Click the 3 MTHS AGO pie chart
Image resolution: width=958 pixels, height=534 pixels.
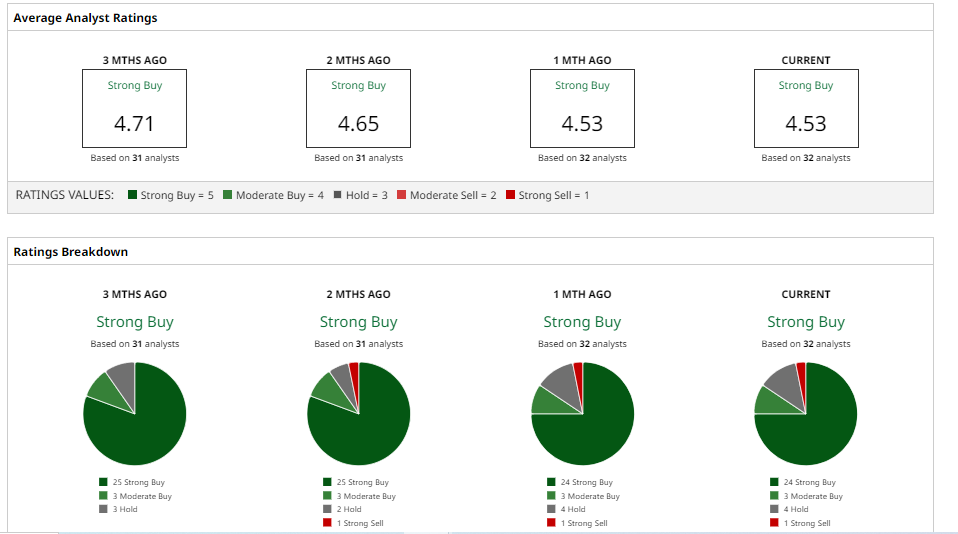[x=134, y=414]
